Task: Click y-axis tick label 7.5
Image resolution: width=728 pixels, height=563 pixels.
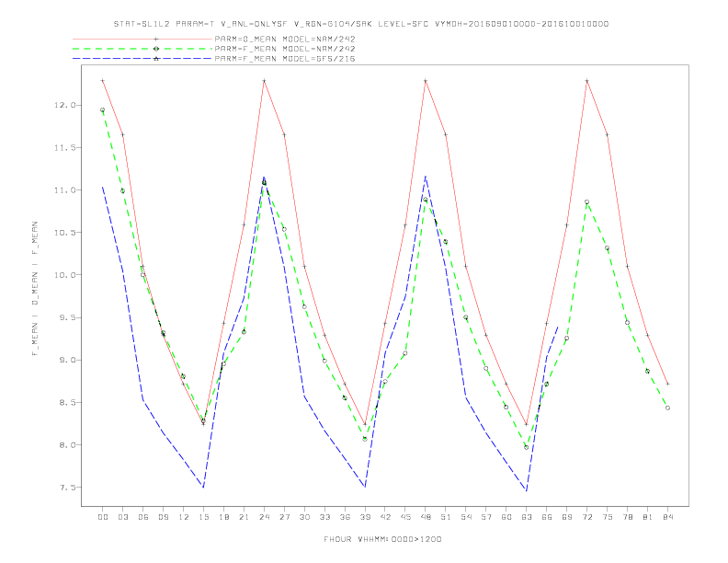Action: 67,488
